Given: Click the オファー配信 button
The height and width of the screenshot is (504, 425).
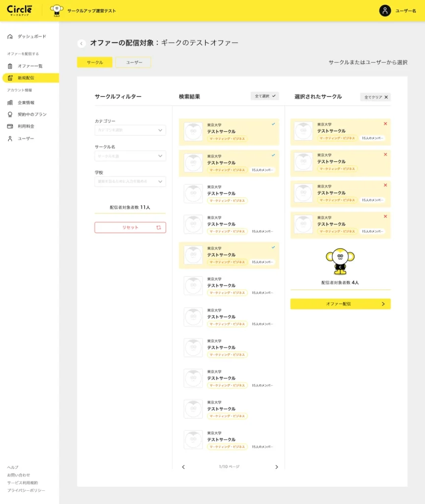Looking at the screenshot, I should pos(340,304).
